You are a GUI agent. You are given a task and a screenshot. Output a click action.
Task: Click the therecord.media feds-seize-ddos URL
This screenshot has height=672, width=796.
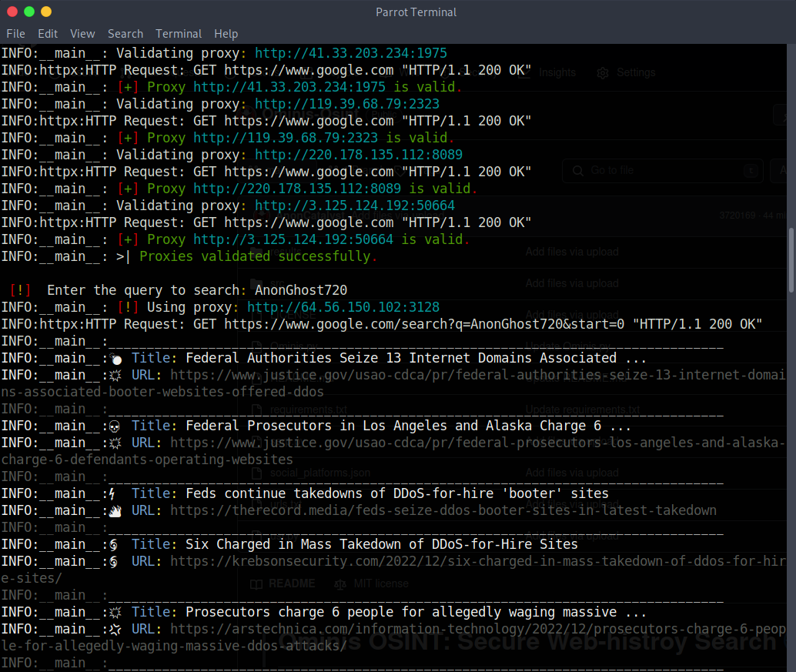coord(443,510)
